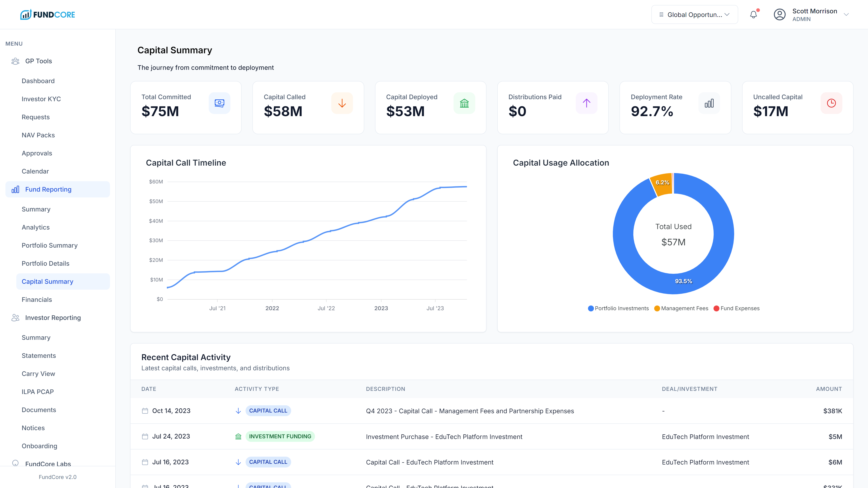868x488 pixels.
Task: Click the FundCore logo
Action: coord(47,14)
